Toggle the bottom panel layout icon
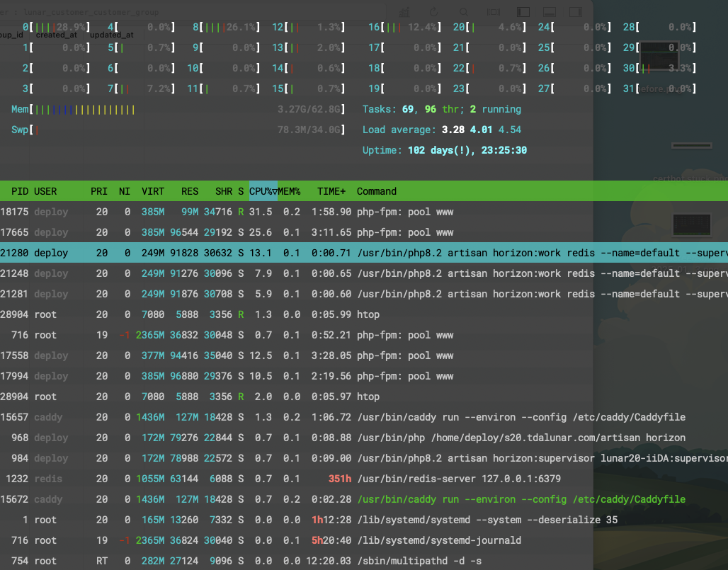728x570 pixels. [549, 12]
